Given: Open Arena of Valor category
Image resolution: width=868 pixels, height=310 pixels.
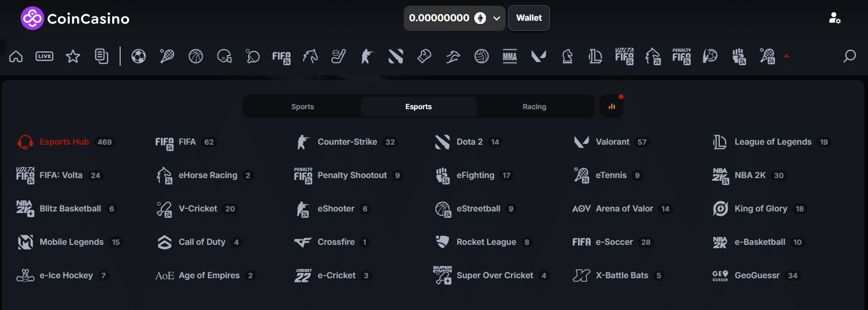Looking at the screenshot, I should (x=622, y=209).
